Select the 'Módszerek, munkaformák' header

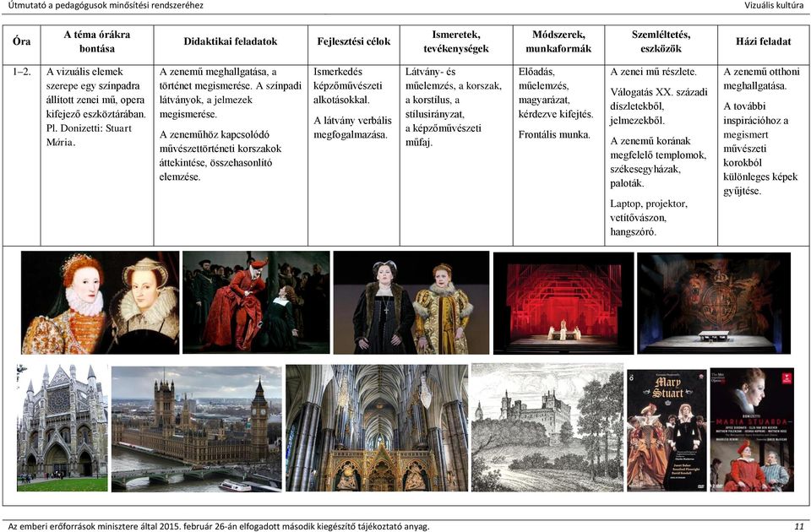558,41
